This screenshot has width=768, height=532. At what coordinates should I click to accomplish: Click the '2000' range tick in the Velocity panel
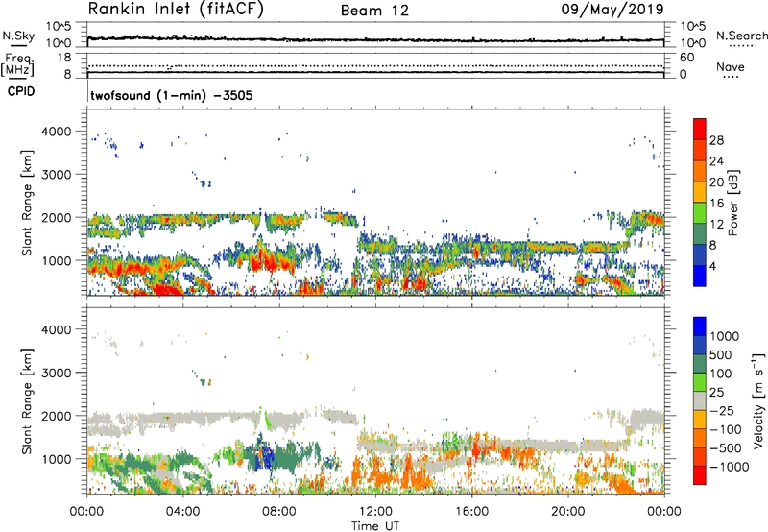click(x=57, y=416)
